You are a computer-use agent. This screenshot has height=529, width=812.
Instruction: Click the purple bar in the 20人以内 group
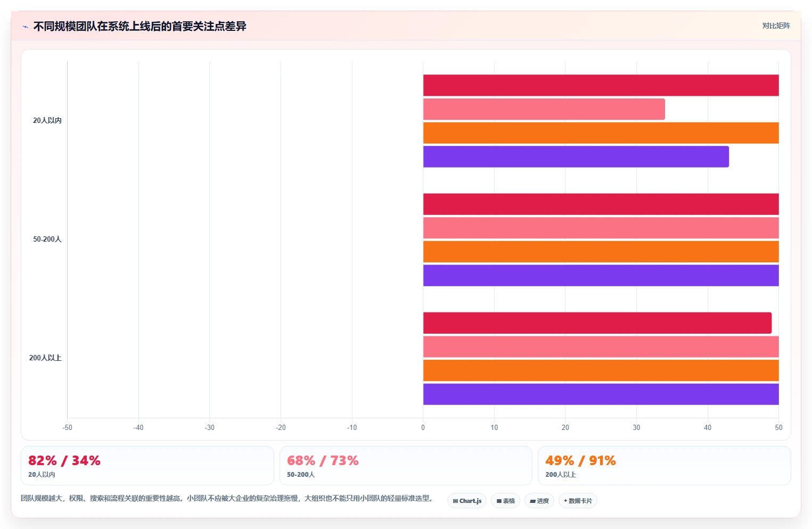click(576, 156)
